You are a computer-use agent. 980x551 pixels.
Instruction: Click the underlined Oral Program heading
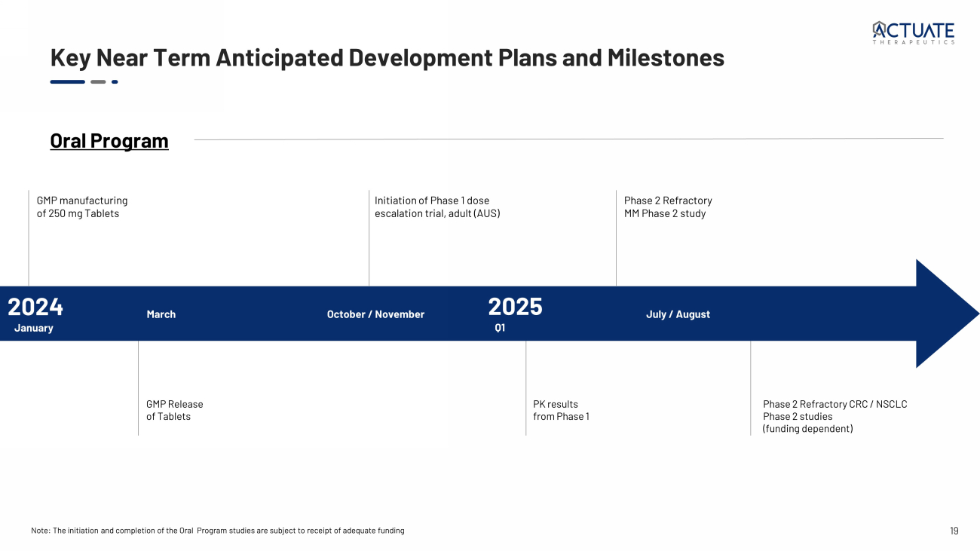click(x=109, y=141)
